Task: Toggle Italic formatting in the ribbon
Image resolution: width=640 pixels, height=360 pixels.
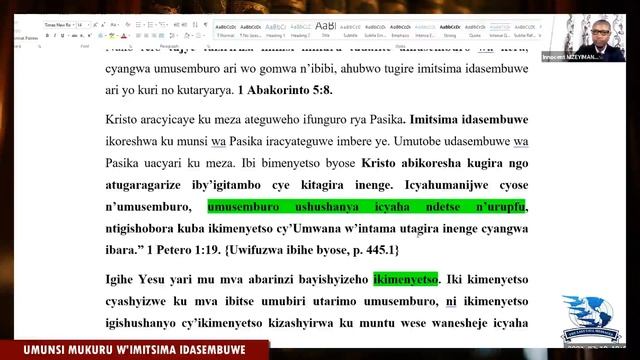Action: 55,36
